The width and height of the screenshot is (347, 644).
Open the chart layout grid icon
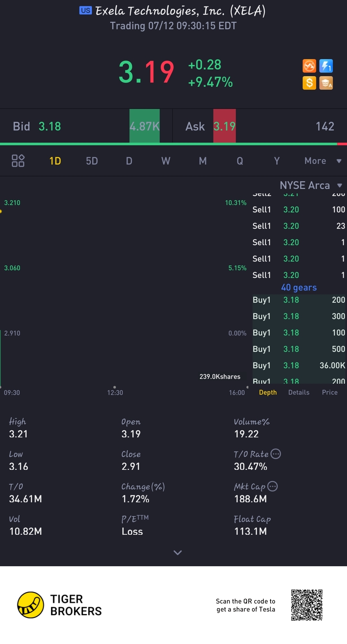18,161
